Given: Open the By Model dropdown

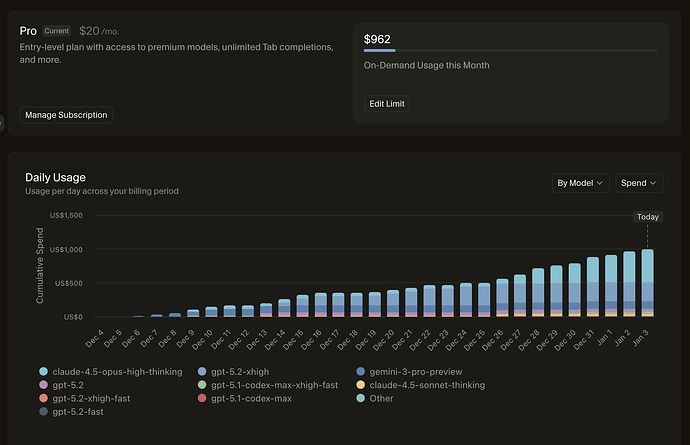Looking at the screenshot, I should click(x=580, y=183).
